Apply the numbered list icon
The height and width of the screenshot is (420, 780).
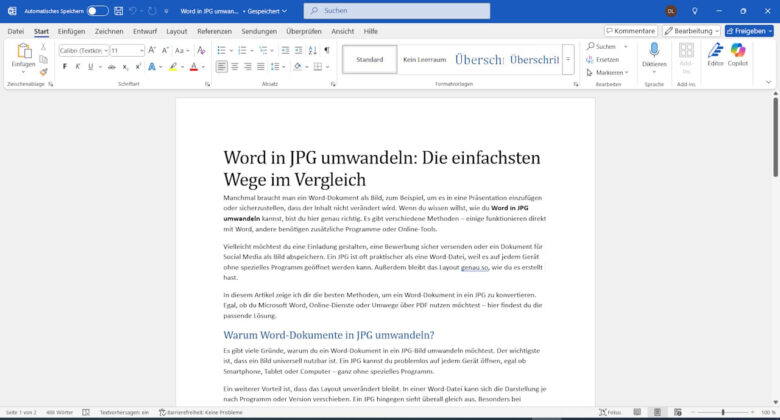(x=242, y=50)
